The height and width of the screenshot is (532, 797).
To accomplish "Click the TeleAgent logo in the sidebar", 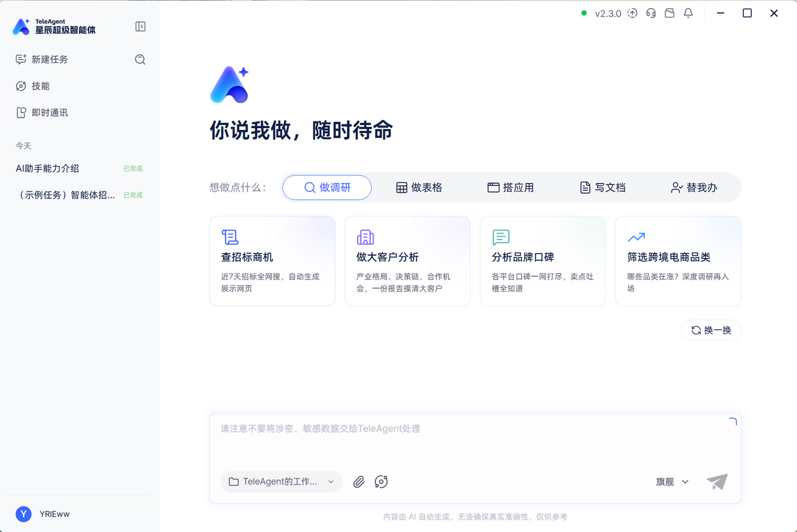I will click(54, 27).
